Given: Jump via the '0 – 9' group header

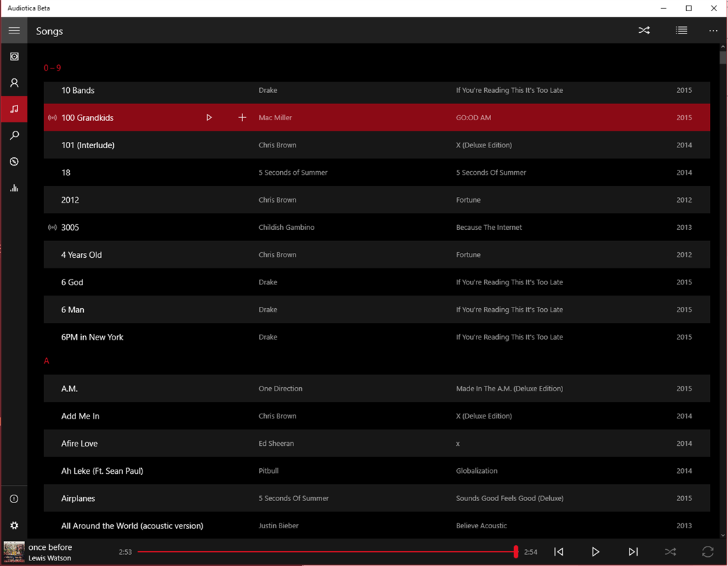Looking at the screenshot, I should pyautogui.click(x=52, y=68).
